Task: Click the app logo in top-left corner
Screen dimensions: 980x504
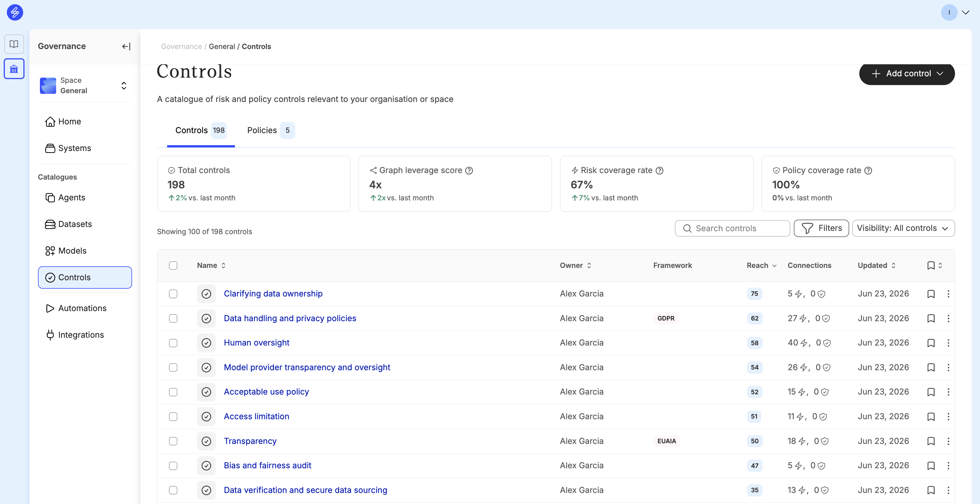Action: pyautogui.click(x=15, y=12)
